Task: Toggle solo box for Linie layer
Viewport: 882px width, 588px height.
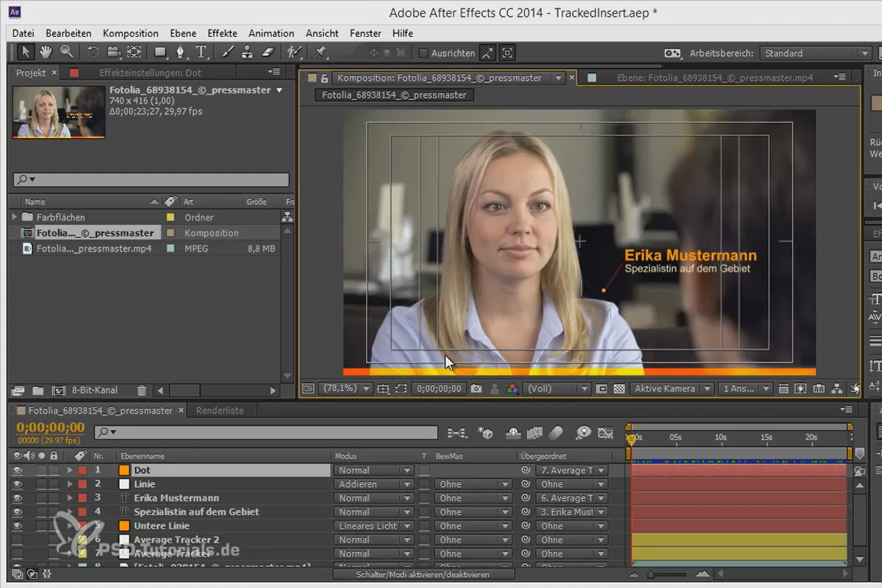Action: 42,484
